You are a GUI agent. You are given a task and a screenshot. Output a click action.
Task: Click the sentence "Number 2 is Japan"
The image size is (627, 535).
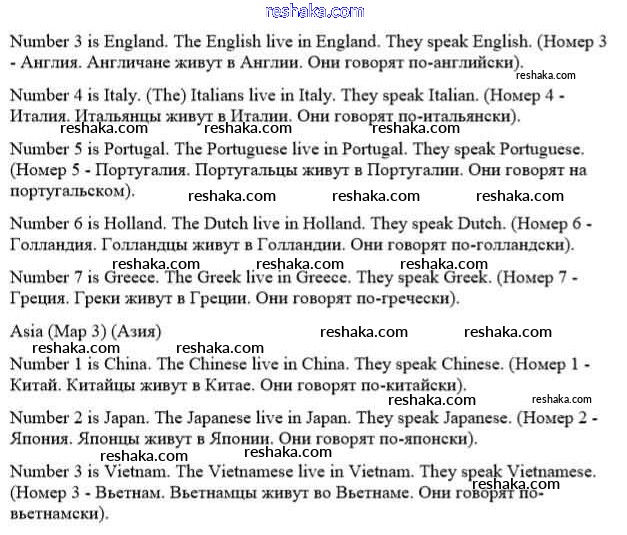80,418
